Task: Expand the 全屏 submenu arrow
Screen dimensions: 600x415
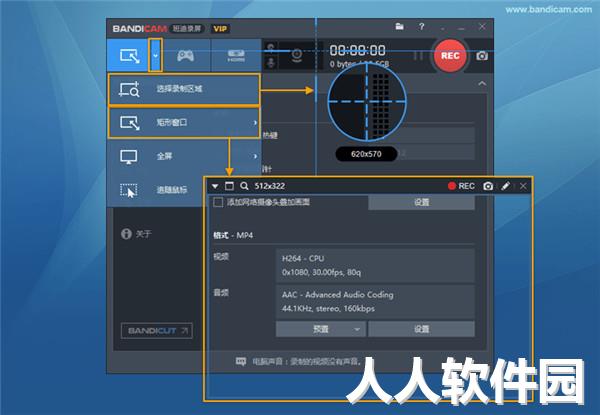Action: pyautogui.click(x=255, y=156)
